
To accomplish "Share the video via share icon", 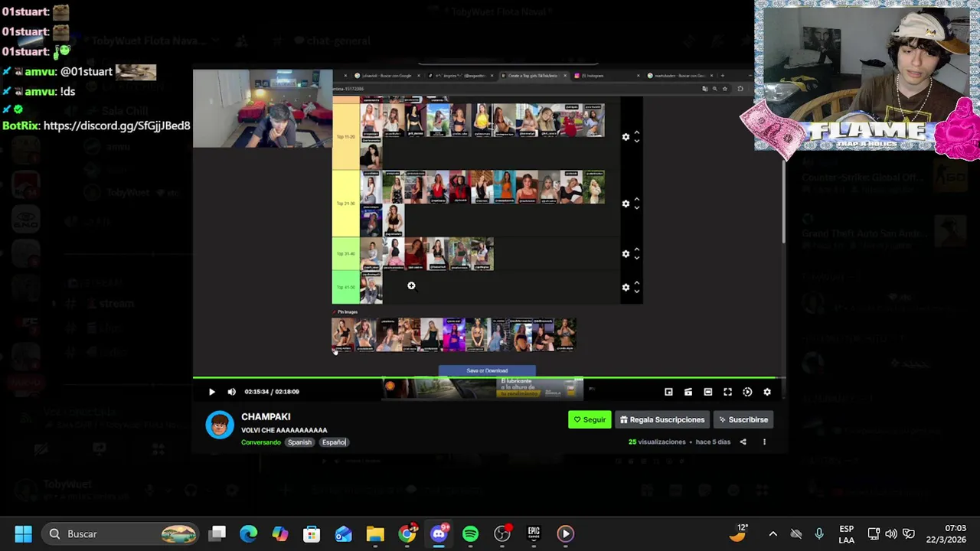I will click(x=743, y=442).
